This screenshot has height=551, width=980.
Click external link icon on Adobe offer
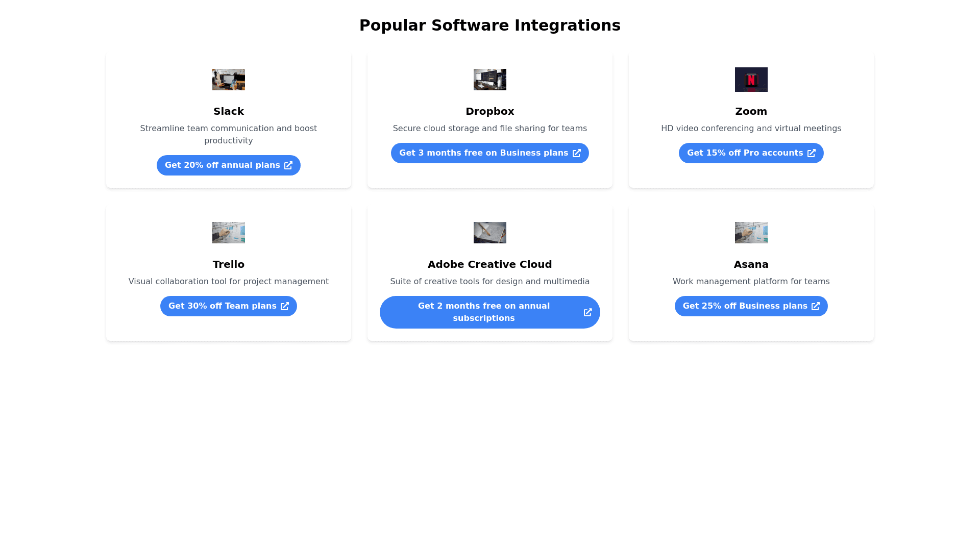(588, 312)
